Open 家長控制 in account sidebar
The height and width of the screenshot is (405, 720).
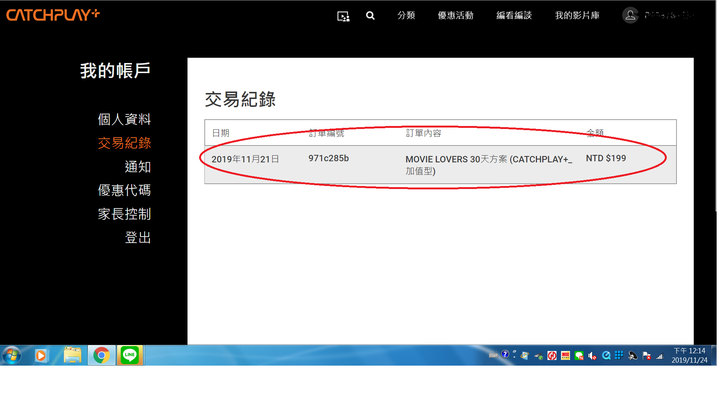[x=124, y=214]
